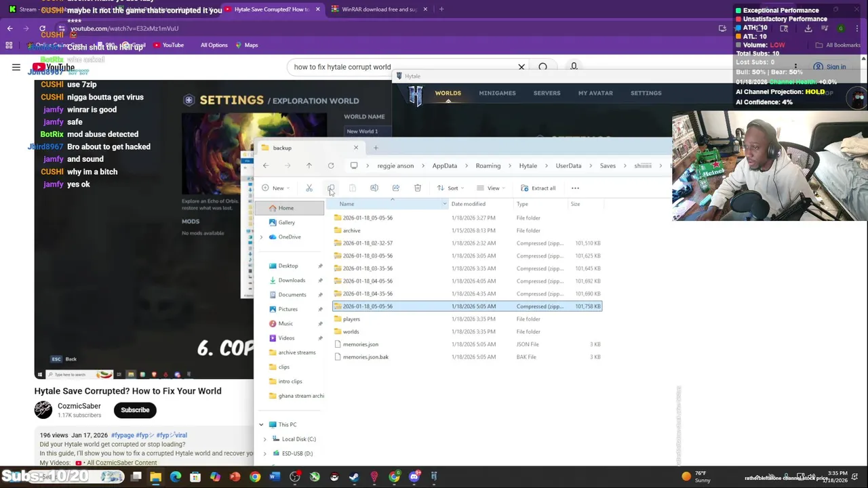Viewport: 868px width, 488px height.
Task: Open Microsoft Word from the taskbar
Action: (x=275, y=477)
